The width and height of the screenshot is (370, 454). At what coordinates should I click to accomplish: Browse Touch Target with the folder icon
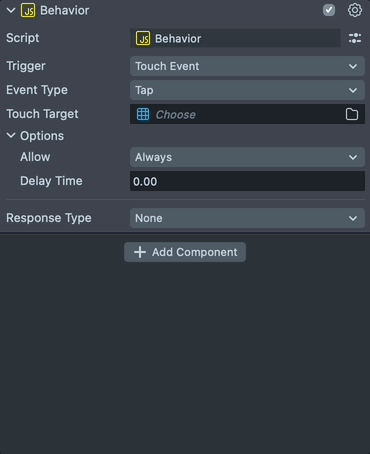[x=352, y=114]
